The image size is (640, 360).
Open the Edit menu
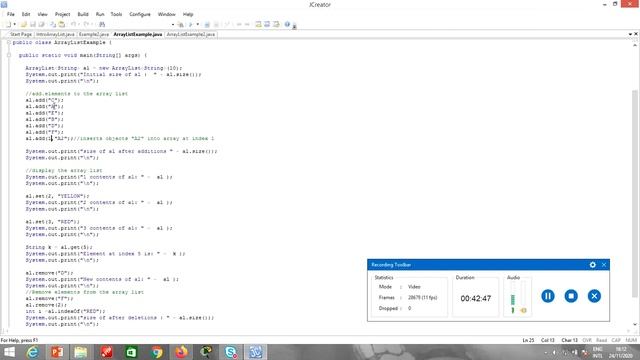pos(26,14)
